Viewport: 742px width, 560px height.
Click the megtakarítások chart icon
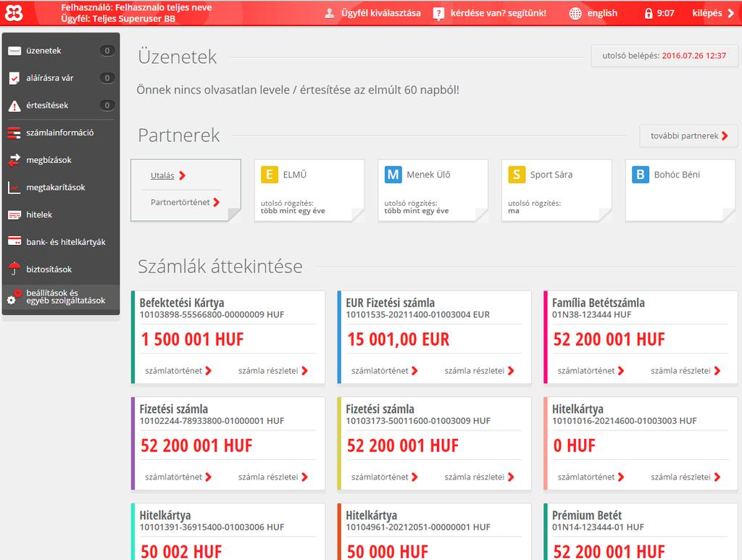14,188
